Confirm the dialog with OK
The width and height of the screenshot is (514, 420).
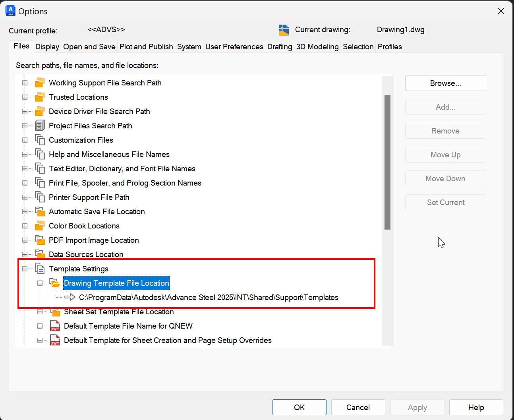click(299, 407)
